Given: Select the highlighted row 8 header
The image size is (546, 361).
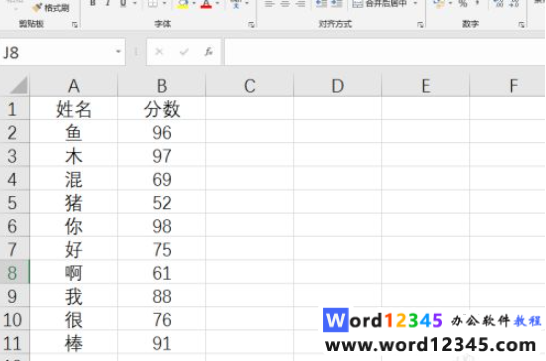Looking at the screenshot, I should pyautogui.click(x=14, y=273).
